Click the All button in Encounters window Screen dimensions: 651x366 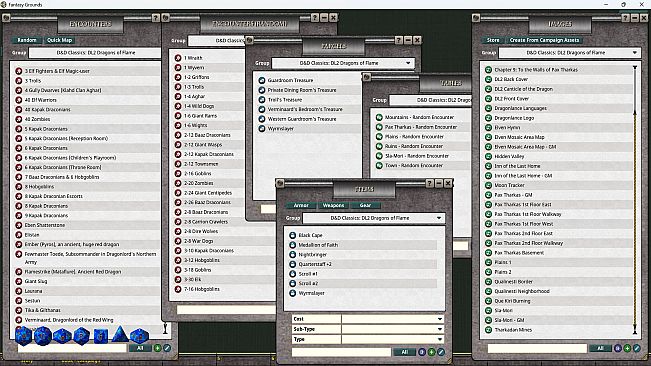click(140, 348)
